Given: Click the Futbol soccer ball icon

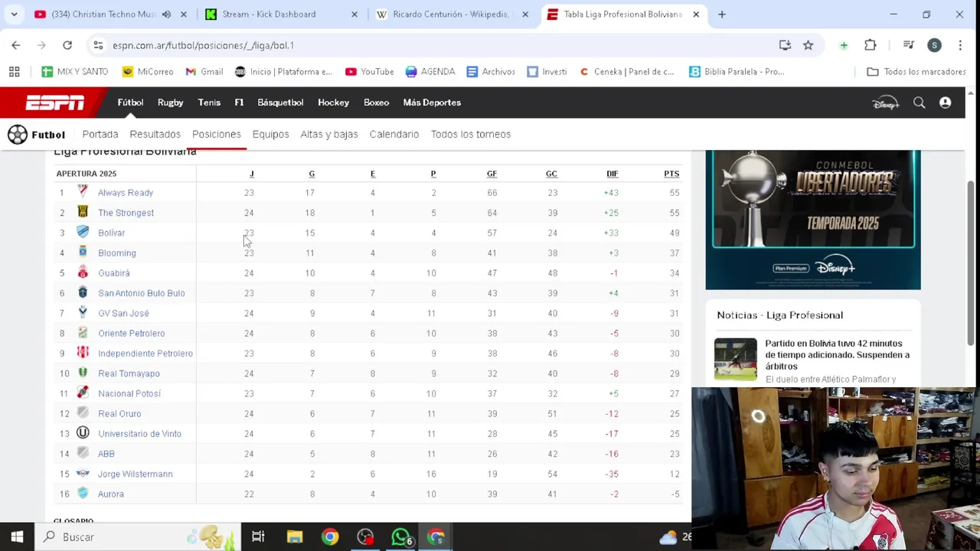Looking at the screenshot, I should click(18, 135).
